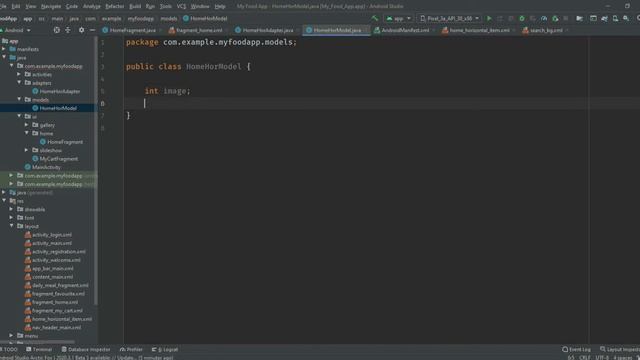Open the Tools menu
The height and width of the screenshot is (360, 640).
(x=166, y=7)
